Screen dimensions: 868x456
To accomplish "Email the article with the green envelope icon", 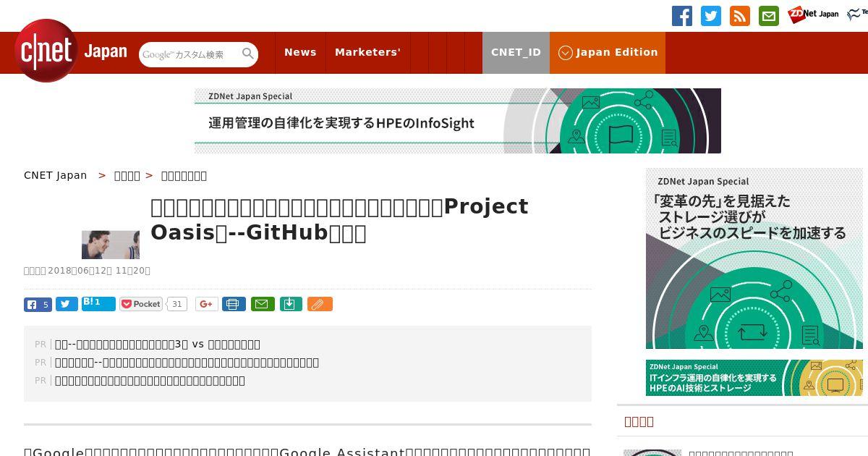I will (x=263, y=304).
